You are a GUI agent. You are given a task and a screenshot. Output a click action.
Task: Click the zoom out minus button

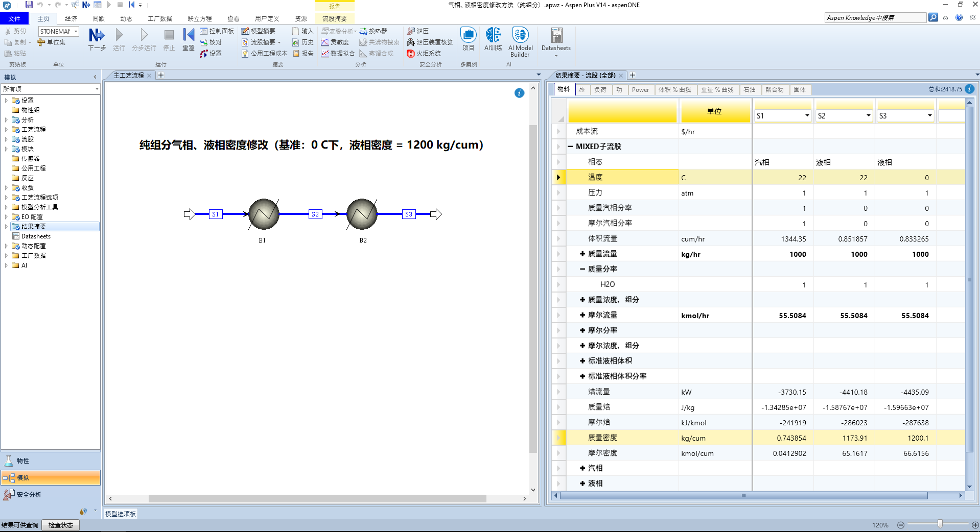tap(901, 525)
